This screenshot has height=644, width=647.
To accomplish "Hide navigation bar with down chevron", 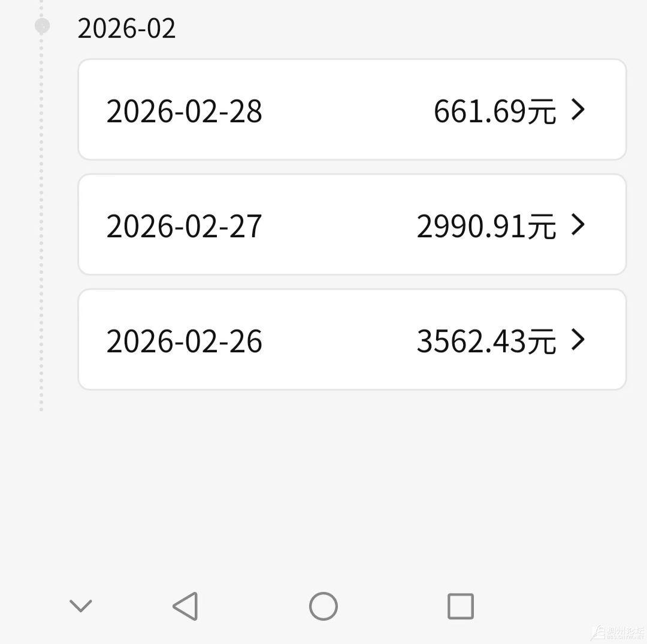I will tap(81, 606).
